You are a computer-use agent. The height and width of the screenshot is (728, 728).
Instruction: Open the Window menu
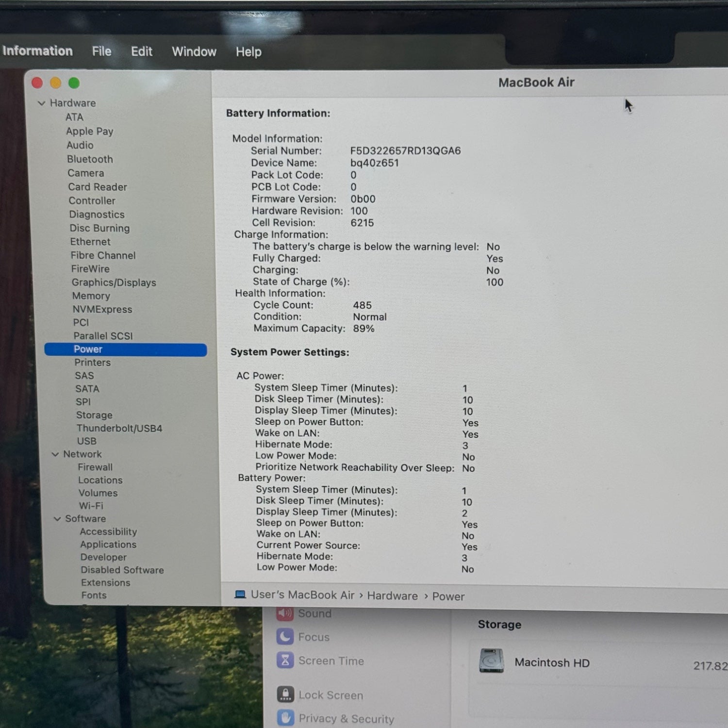tap(194, 51)
